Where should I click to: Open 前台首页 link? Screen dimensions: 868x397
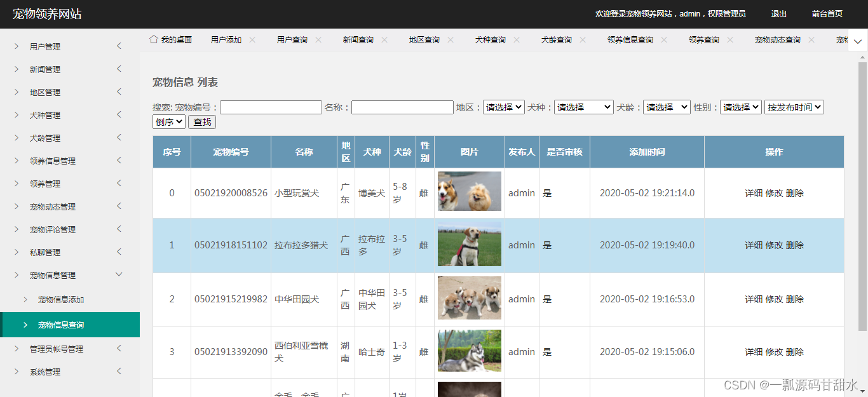point(827,13)
